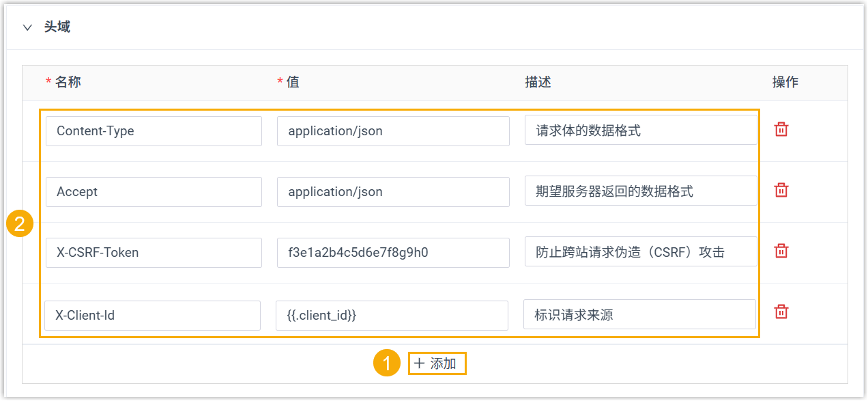Click the 头域 section title
Viewport: 868px width, 401px height.
(x=57, y=28)
